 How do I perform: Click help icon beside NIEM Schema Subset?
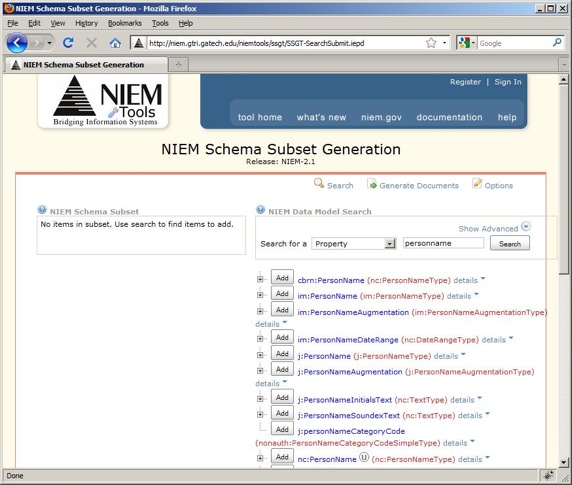(x=42, y=210)
